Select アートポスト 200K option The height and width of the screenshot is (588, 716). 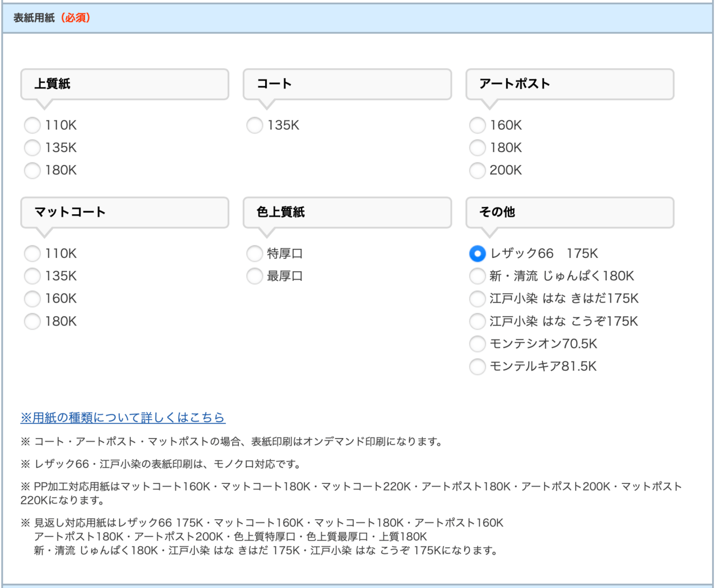[477, 170]
